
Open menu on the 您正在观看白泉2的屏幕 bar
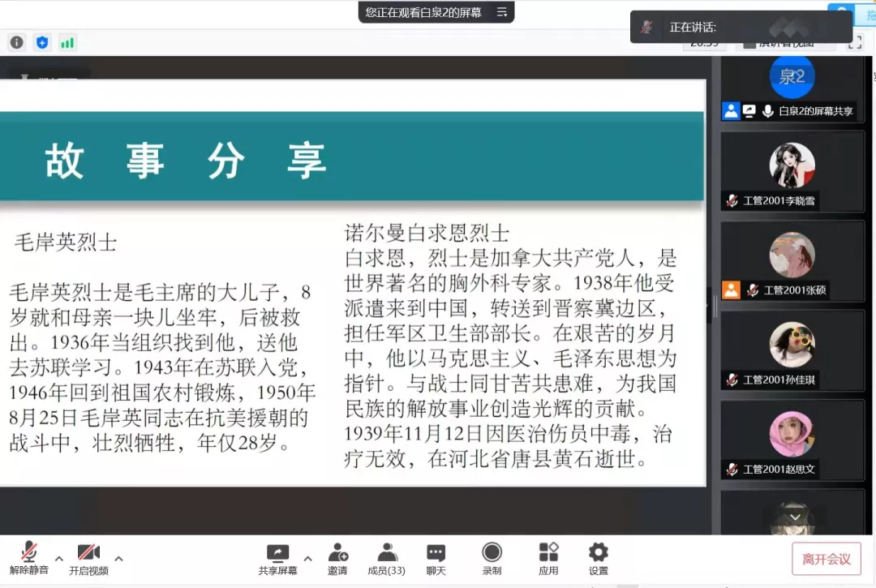502,12
